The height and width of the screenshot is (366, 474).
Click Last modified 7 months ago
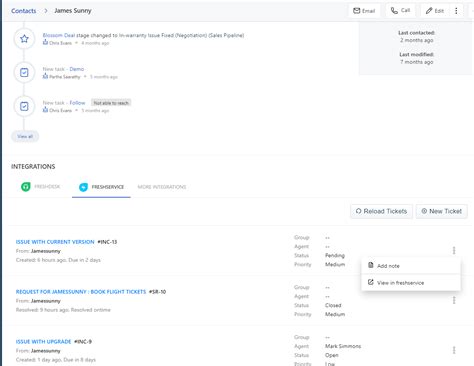pos(417,58)
